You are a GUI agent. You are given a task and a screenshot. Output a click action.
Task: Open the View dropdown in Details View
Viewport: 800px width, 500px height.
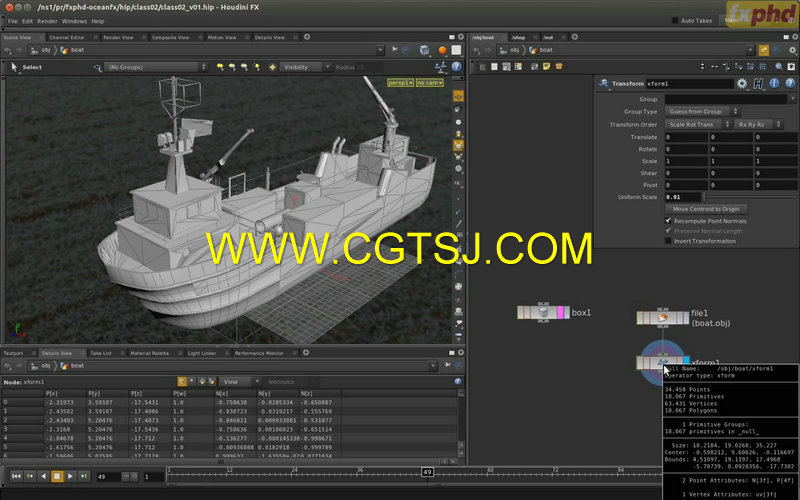pos(240,382)
